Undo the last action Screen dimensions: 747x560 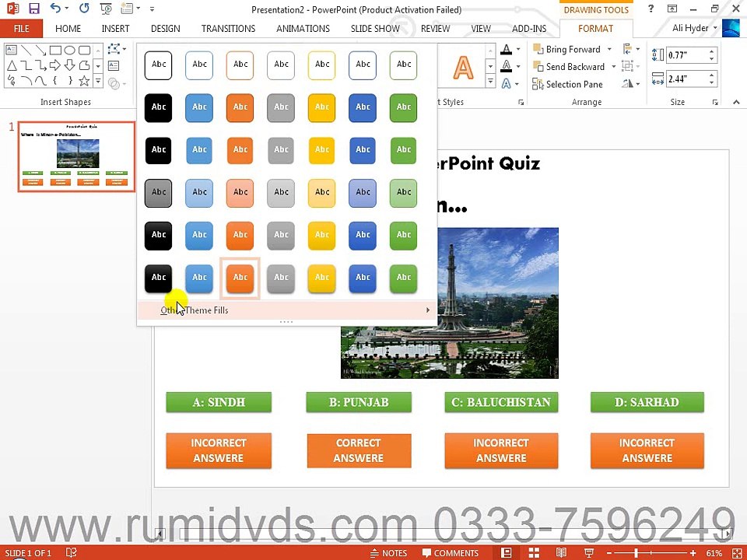pos(56,8)
